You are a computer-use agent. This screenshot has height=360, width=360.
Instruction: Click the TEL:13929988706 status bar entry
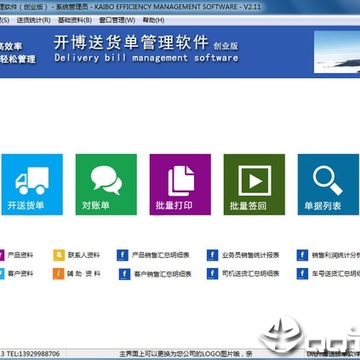(x=33, y=353)
